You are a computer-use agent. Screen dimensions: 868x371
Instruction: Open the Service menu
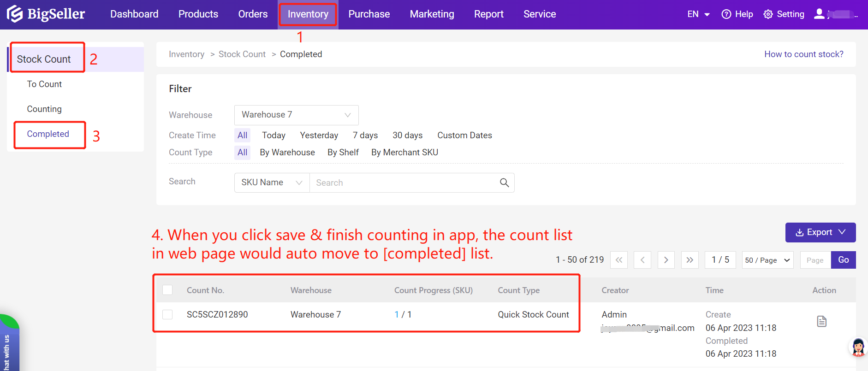click(540, 14)
